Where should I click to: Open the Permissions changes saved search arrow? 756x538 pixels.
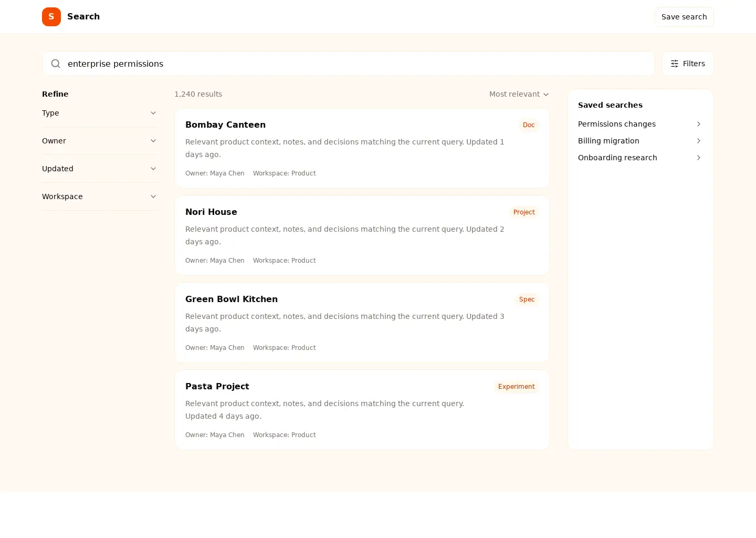pyautogui.click(x=698, y=124)
